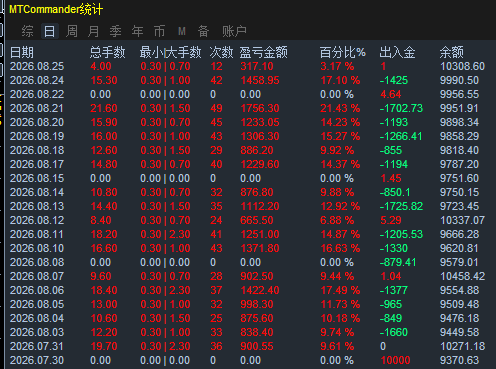This screenshot has width=496, height=369.
Task: Select the 2026.08.10 date cell
Action: [x=37, y=248]
